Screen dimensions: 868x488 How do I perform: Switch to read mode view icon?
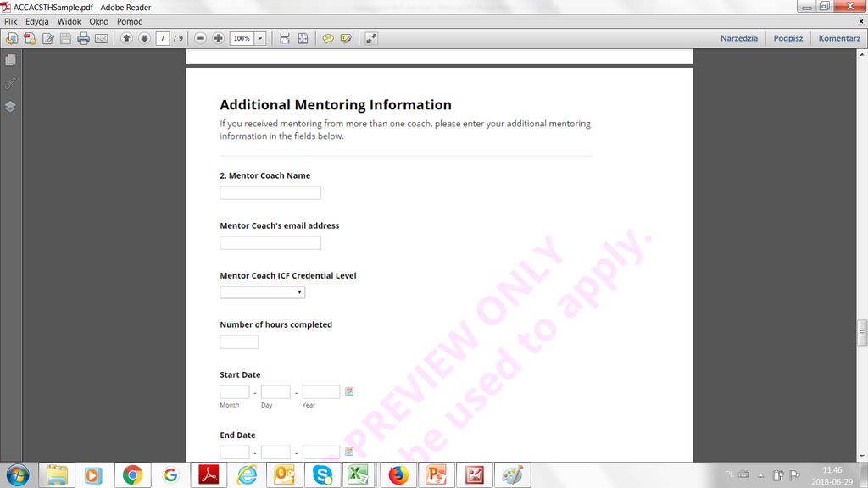tap(371, 38)
